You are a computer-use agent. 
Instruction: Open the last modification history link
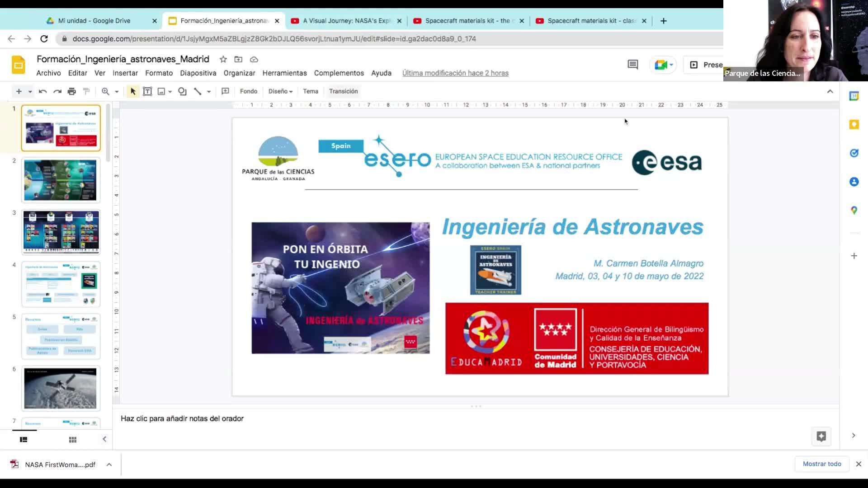pyautogui.click(x=455, y=73)
